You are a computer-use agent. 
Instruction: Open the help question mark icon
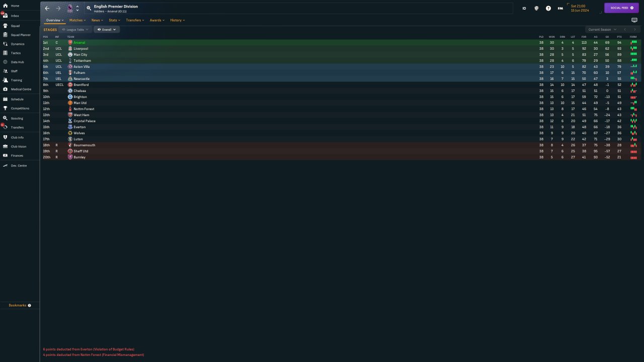point(548,9)
